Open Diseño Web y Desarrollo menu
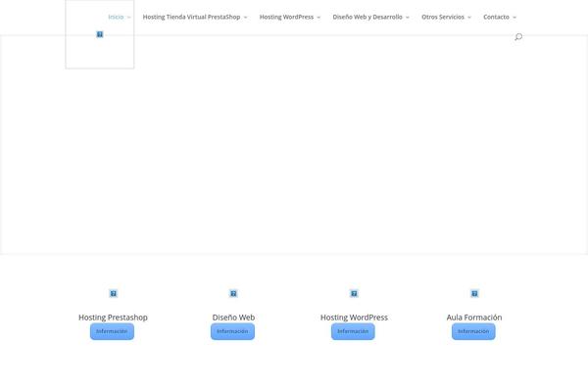 367,17
